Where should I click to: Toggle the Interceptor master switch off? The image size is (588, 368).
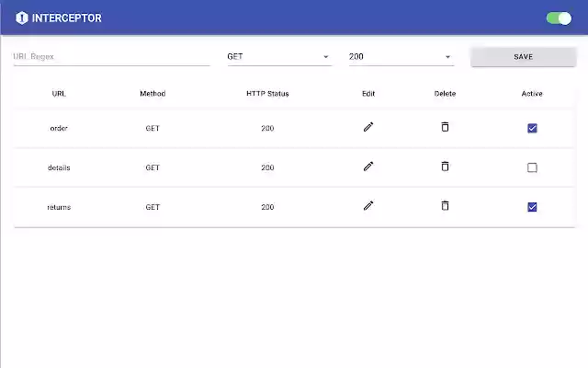(x=559, y=18)
